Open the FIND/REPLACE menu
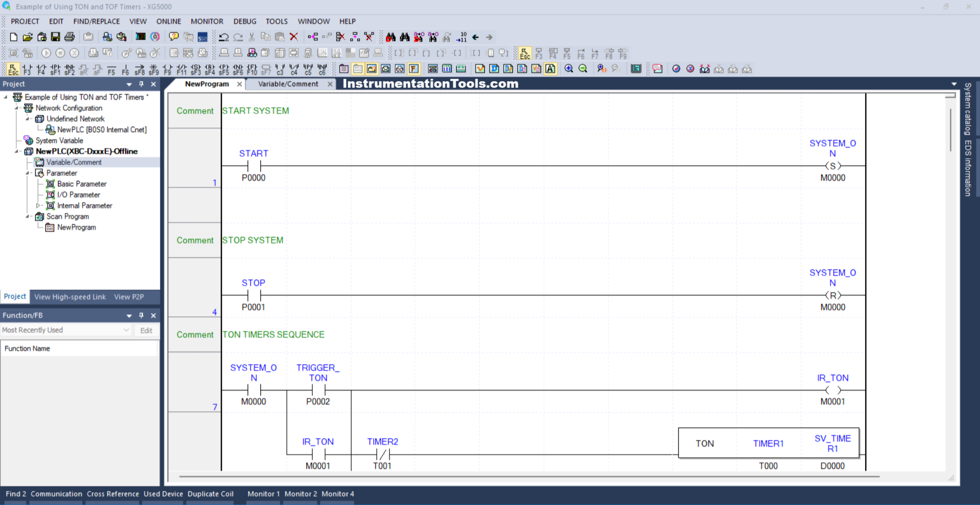This screenshot has width=980, height=505. pyautogui.click(x=96, y=21)
